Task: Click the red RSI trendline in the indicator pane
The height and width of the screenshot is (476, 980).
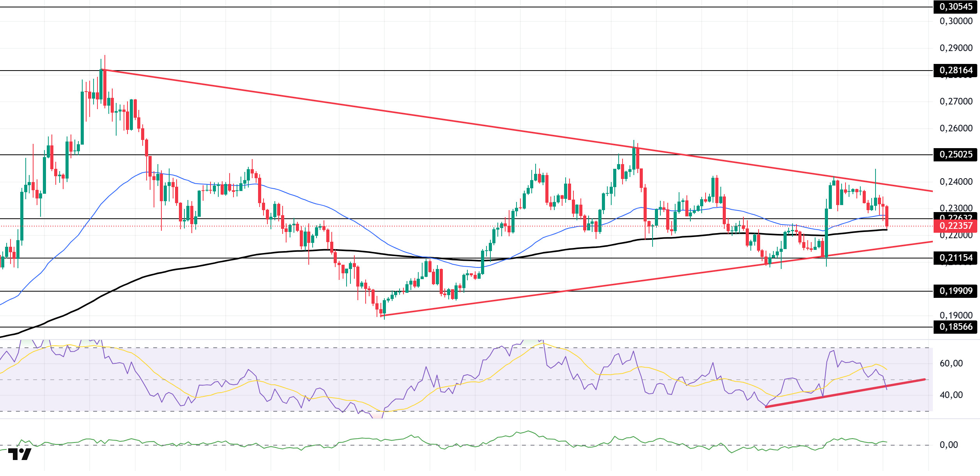Action: 845,393
